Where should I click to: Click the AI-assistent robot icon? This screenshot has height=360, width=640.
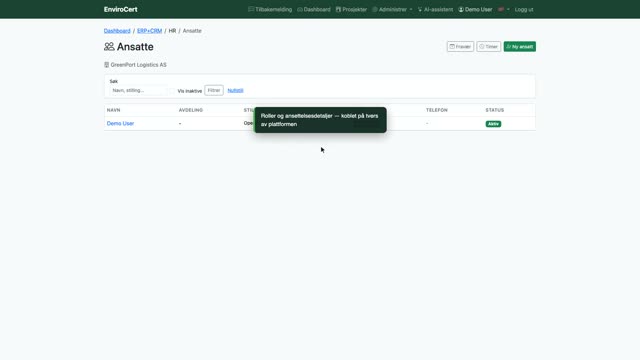pos(420,9)
